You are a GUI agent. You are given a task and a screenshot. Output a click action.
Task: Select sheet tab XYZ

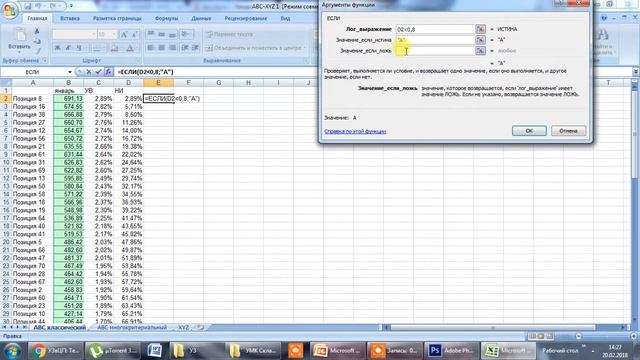(183, 327)
